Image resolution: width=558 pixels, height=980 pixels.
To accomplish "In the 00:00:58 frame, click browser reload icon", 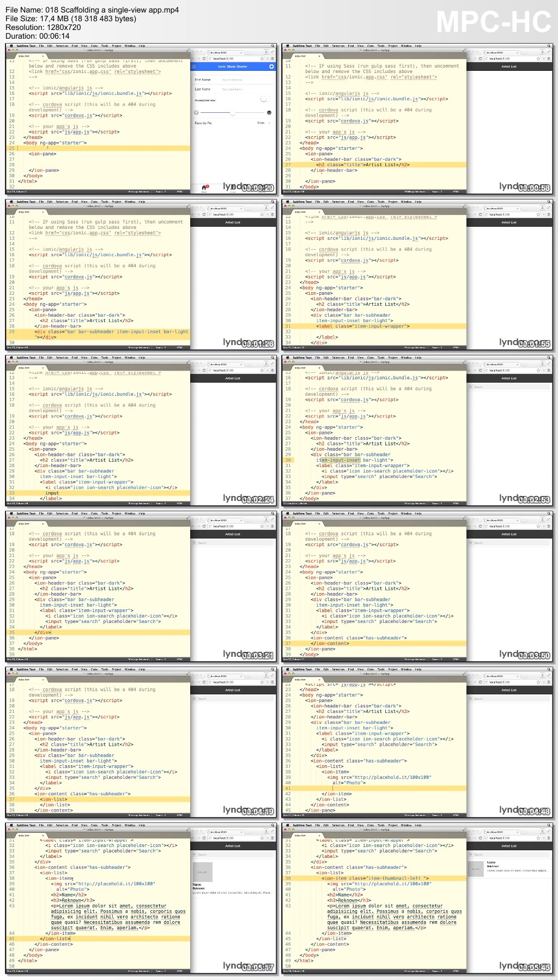I will tap(481, 59).
